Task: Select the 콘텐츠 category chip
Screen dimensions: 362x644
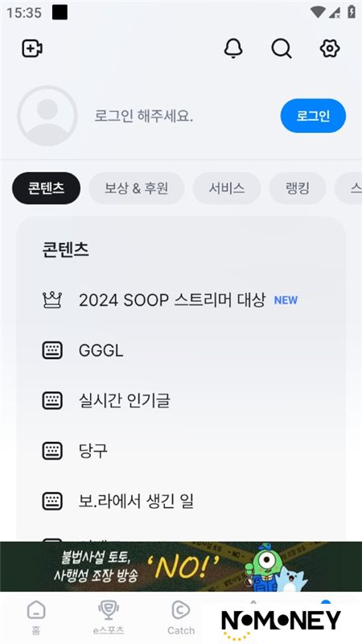Action: tap(47, 188)
